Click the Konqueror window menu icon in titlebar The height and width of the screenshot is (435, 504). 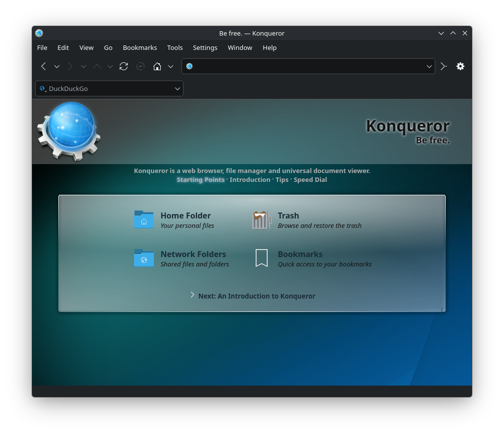pyautogui.click(x=39, y=33)
